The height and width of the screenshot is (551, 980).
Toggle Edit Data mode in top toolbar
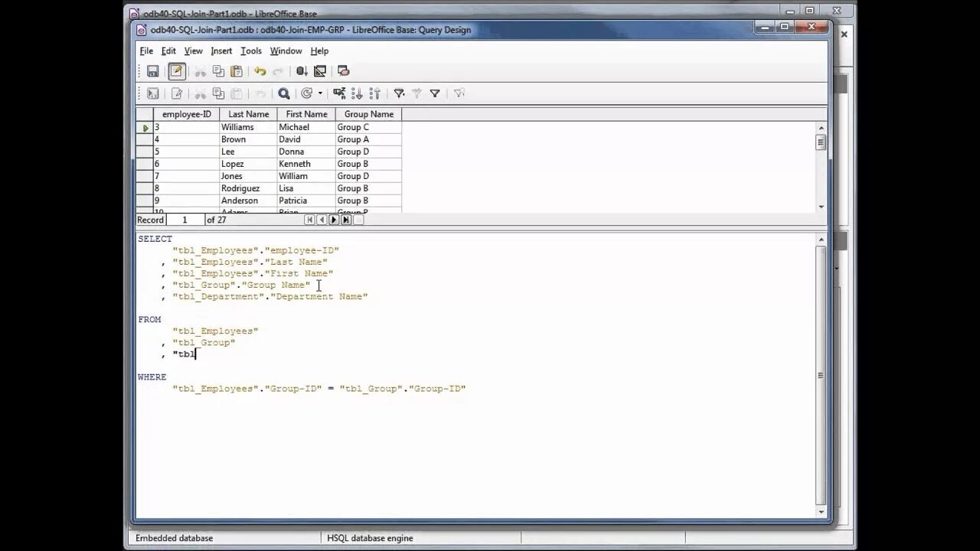pyautogui.click(x=177, y=71)
